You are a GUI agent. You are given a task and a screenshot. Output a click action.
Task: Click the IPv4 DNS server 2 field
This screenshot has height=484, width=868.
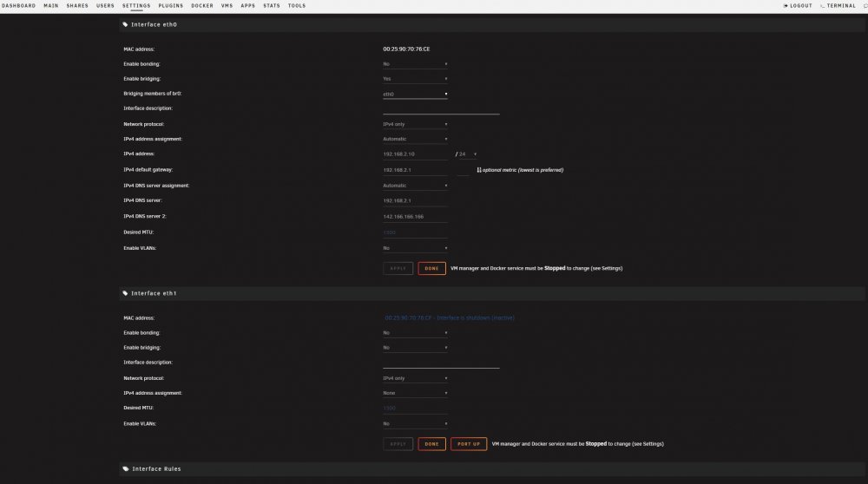pyautogui.click(x=415, y=217)
